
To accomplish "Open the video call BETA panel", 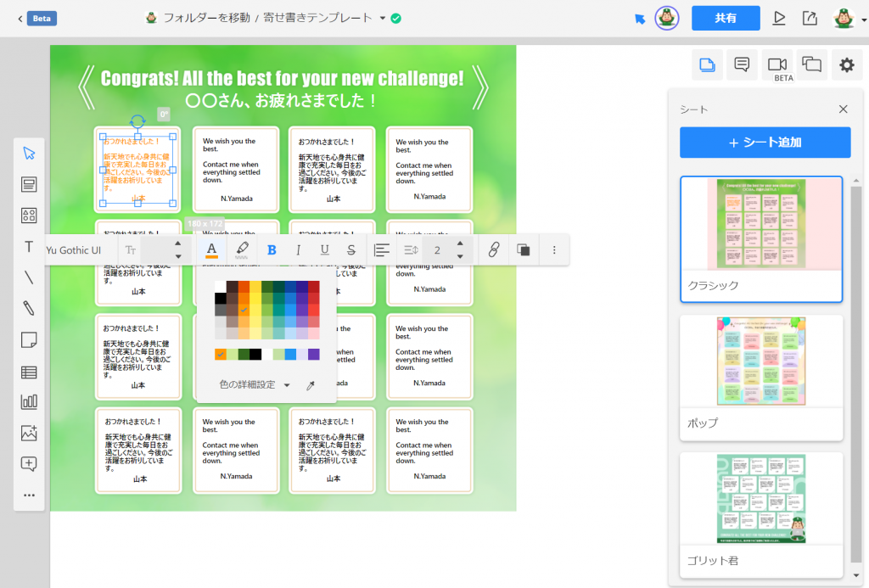I will [776, 64].
